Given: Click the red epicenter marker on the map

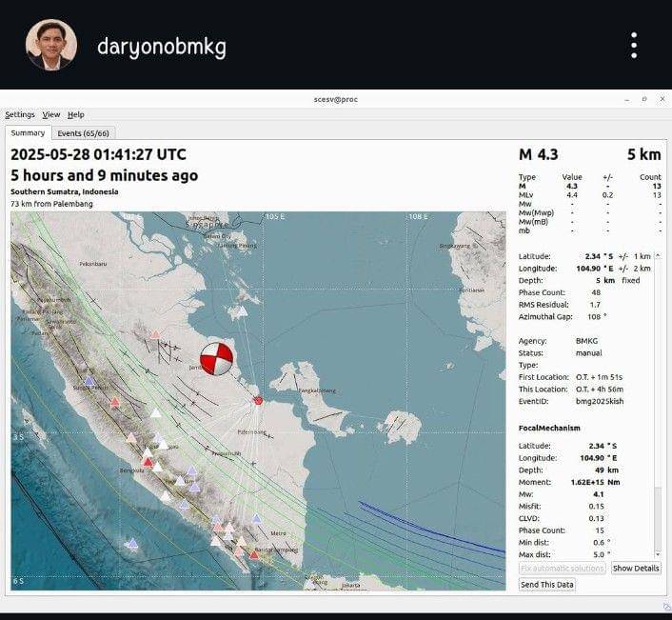Looking at the screenshot, I should click(x=258, y=401).
